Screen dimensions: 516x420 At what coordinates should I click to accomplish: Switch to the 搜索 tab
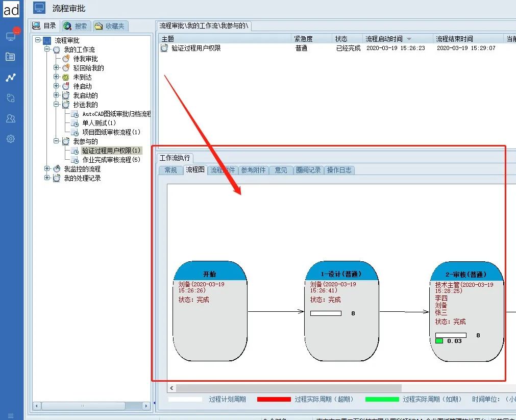pos(76,26)
